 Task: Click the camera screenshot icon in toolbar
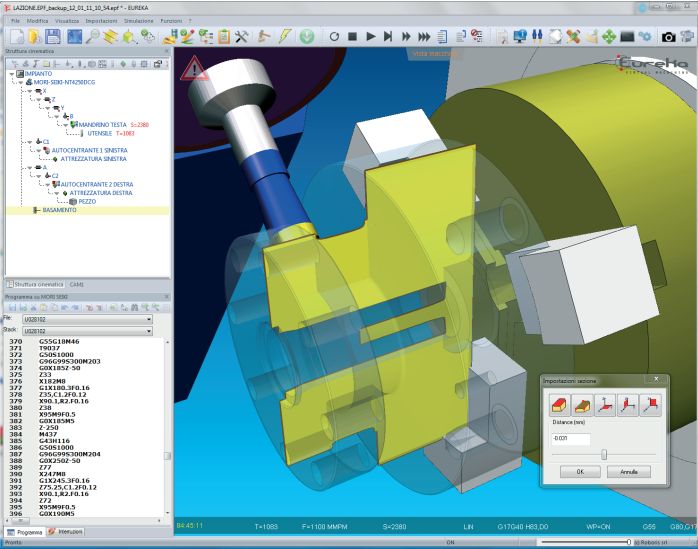(669, 36)
